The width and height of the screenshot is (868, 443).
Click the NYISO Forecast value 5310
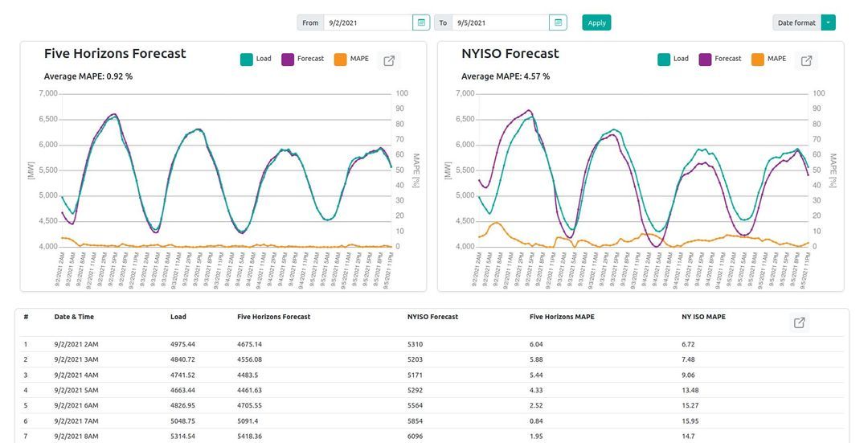point(416,344)
